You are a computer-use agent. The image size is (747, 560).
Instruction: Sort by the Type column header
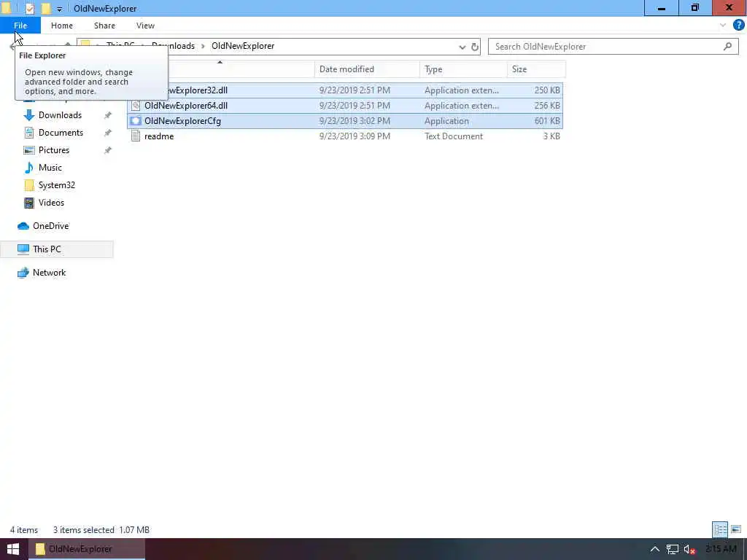coord(463,69)
